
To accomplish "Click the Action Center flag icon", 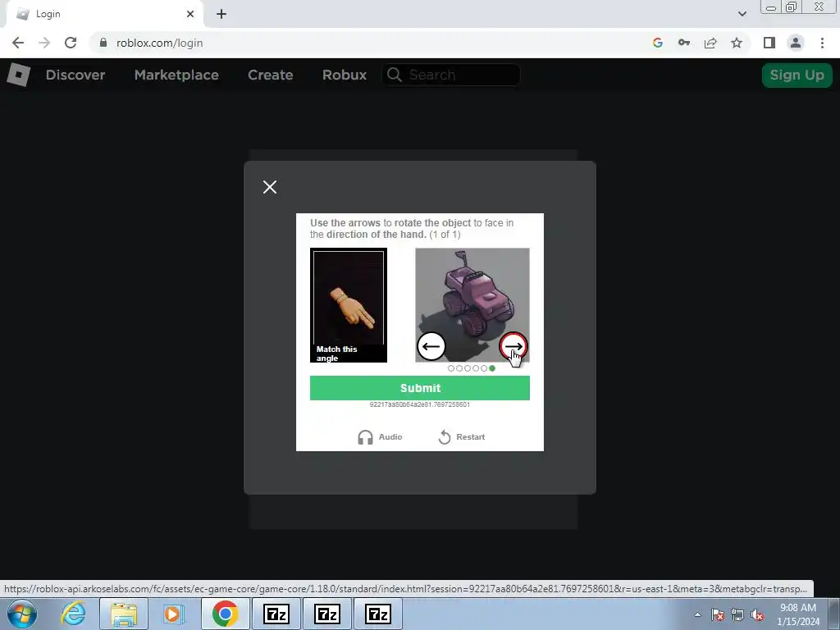I will click(718, 614).
